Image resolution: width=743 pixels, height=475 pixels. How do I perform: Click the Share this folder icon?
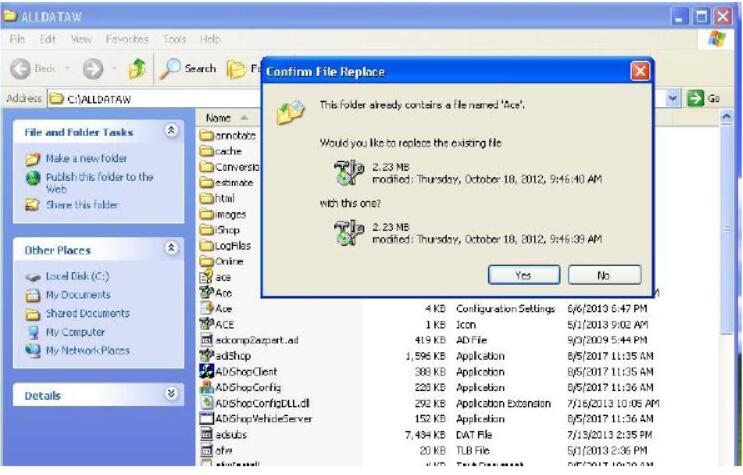pos(32,205)
